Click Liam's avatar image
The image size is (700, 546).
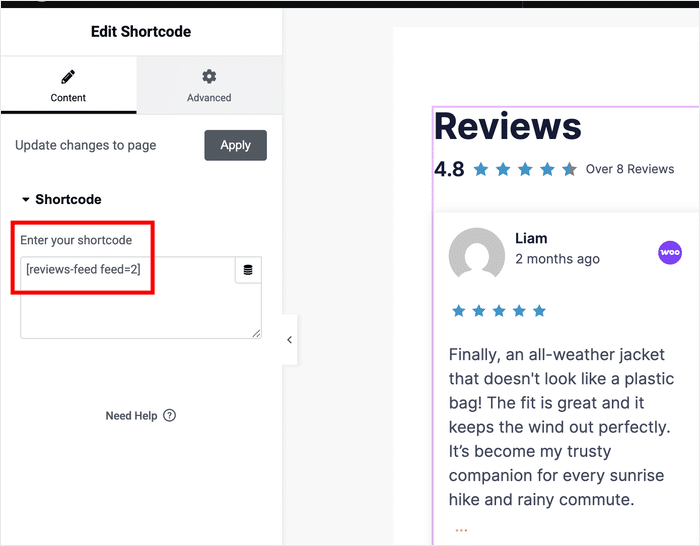click(x=476, y=253)
